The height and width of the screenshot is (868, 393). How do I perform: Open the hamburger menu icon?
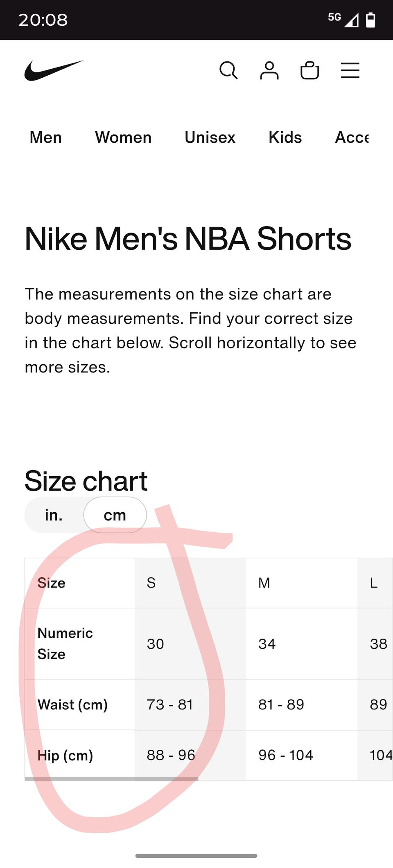pyautogui.click(x=350, y=70)
